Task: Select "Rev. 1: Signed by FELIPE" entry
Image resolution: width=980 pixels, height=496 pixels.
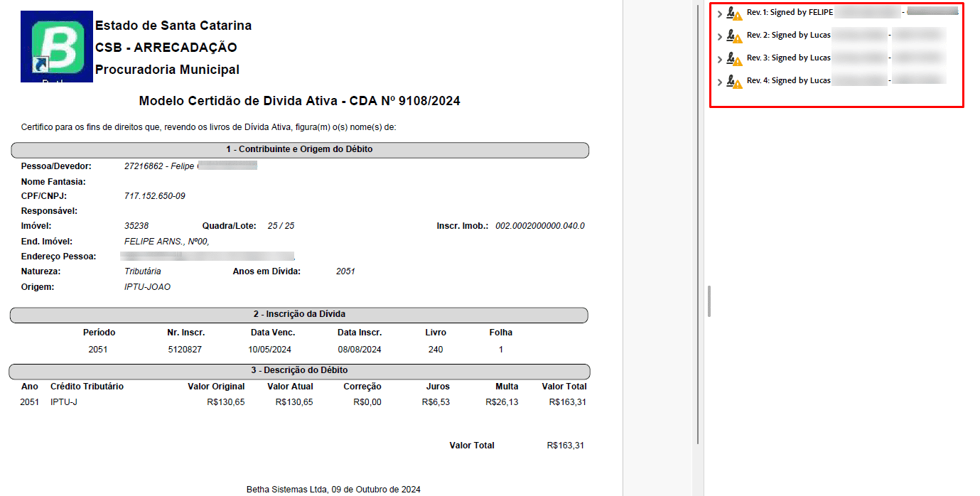Action: [789, 13]
